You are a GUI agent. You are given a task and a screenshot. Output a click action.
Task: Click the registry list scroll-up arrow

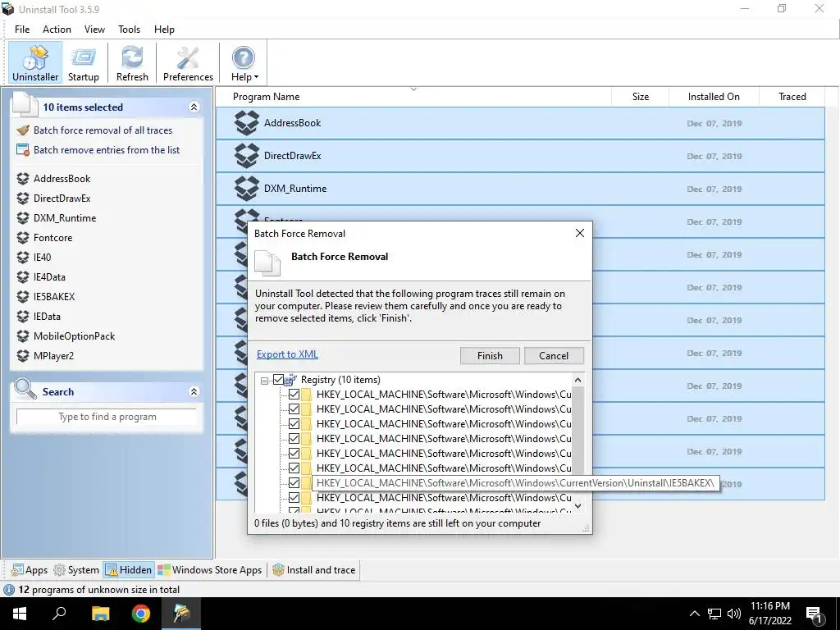577,380
